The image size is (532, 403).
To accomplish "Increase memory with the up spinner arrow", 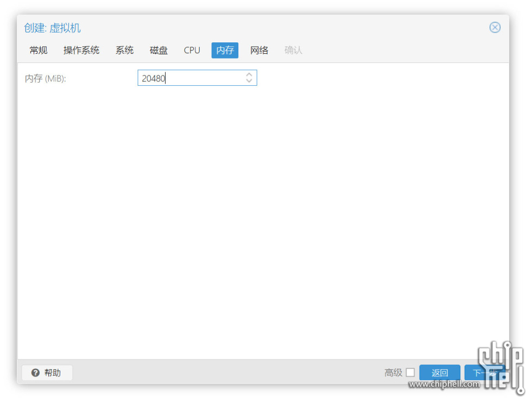I will point(249,74).
